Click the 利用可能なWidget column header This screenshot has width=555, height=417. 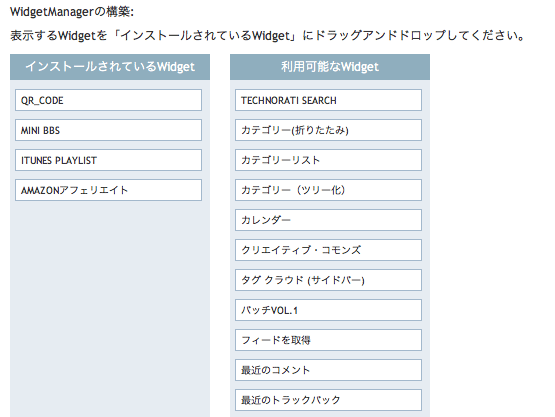(330, 67)
